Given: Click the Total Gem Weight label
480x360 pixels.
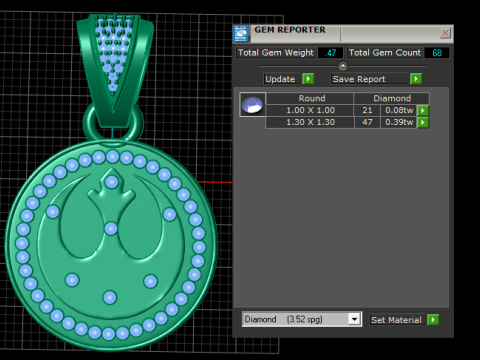Looking at the screenshot, I should pyautogui.click(x=276, y=53).
